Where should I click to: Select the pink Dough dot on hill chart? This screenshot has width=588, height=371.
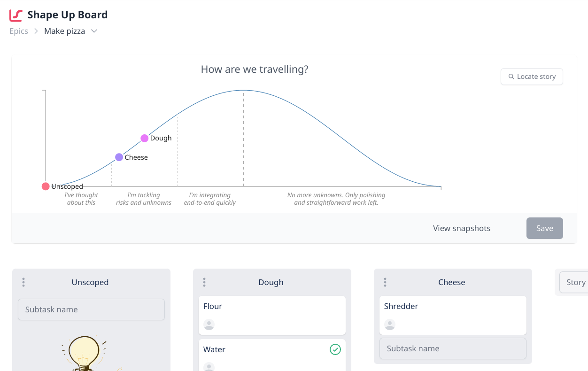(145, 138)
